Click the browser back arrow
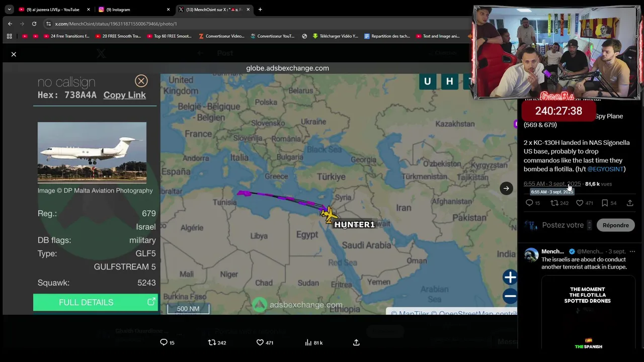The width and height of the screenshot is (644, 362). 10,24
